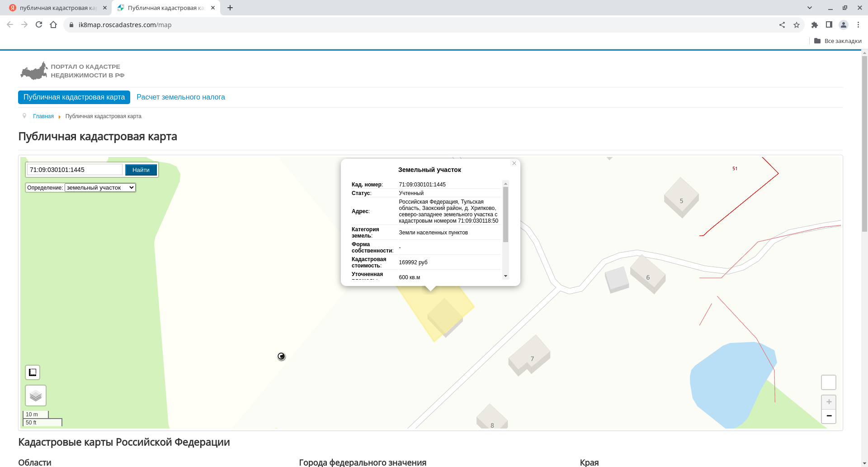The image size is (868, 467).
Task: Click the share page icon
Action: coord(782,25)
